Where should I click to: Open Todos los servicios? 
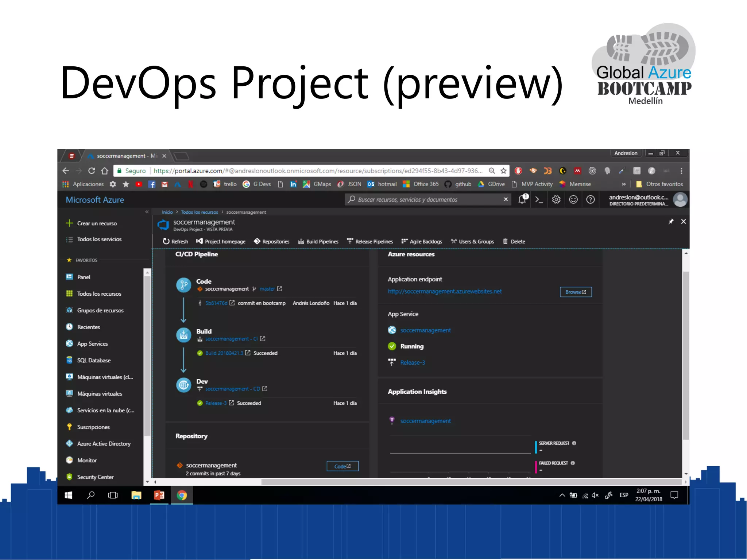94,239
